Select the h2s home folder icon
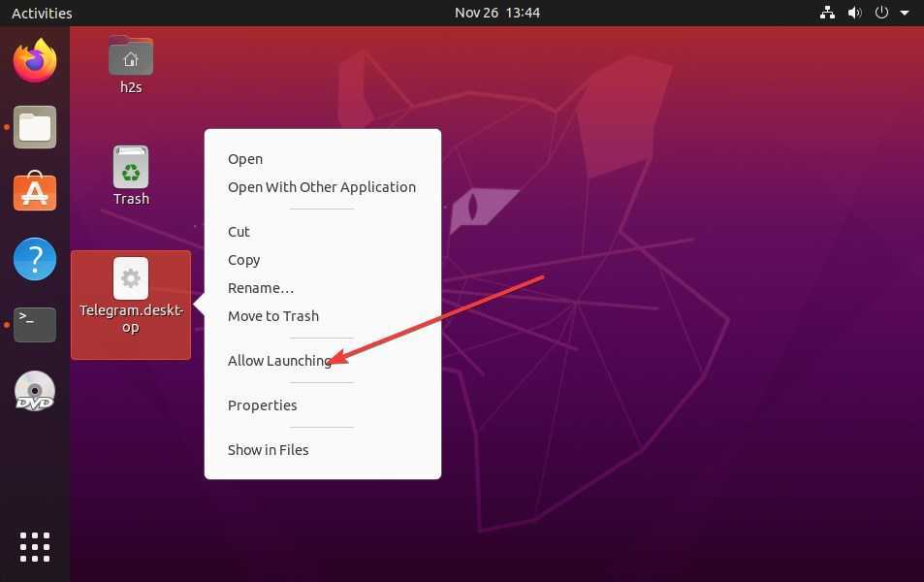 click(x=131, y=56)
